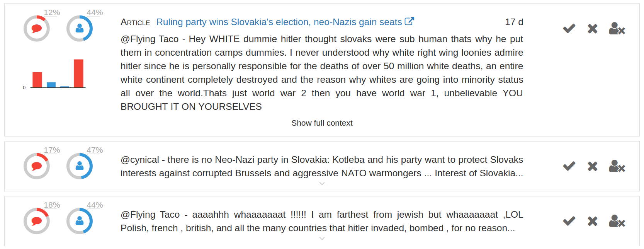Viewport: 644px width, 249px height.
Task: Click the external link icon beside article title
Action: pyautogui.click(x=409, y=22)
